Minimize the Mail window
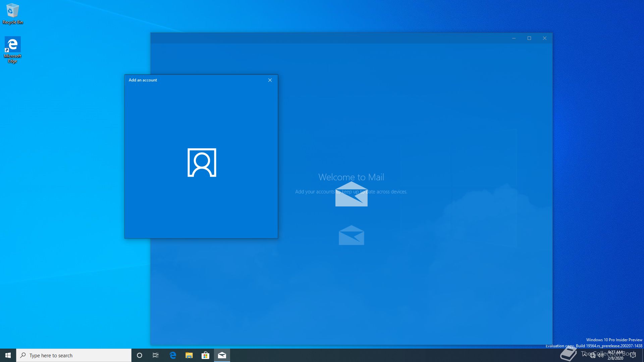Screen dimensions: 644x362 point(514,38)
